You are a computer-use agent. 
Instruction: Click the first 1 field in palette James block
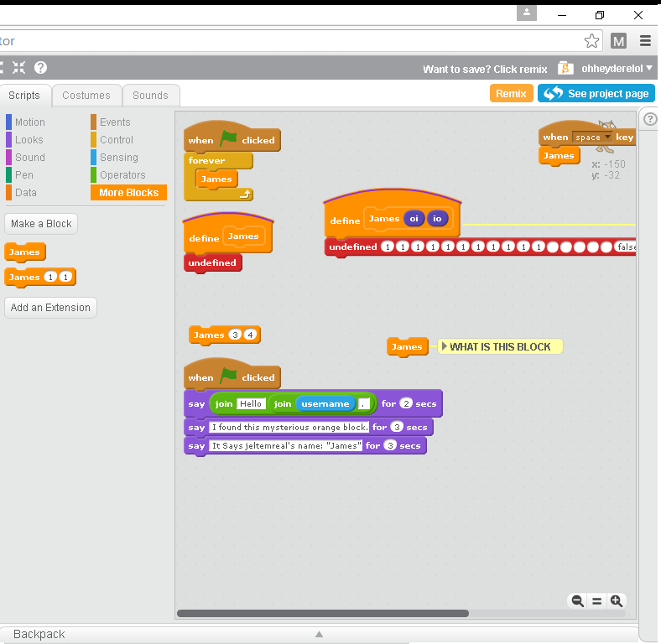coord(50,277)
